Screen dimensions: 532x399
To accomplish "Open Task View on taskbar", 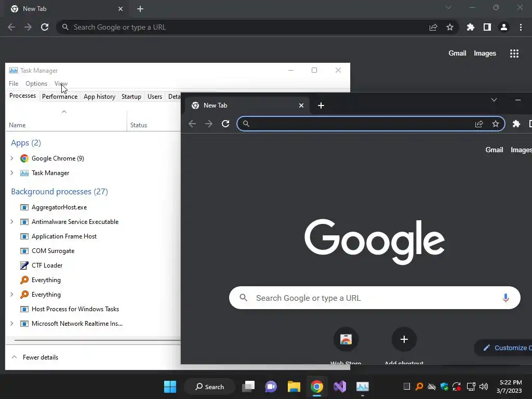I will (248, 387).
